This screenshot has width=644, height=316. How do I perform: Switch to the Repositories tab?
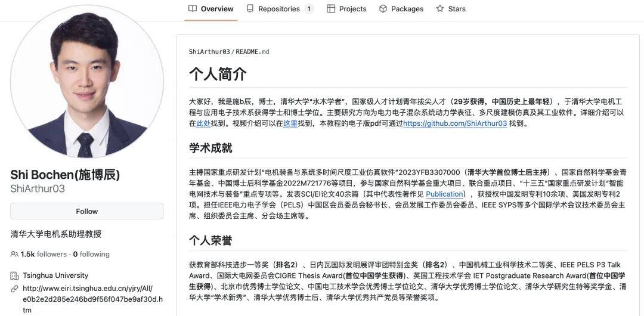coord(280,8)
